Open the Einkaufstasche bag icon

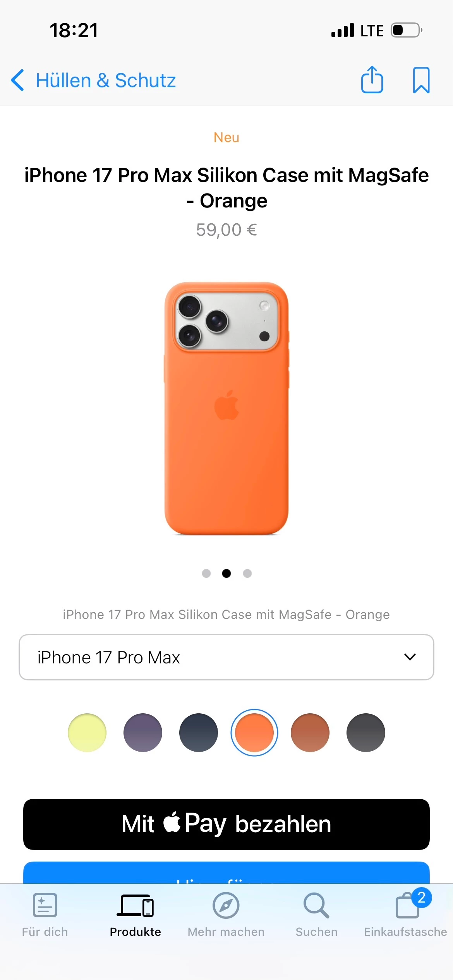(407, 905)
